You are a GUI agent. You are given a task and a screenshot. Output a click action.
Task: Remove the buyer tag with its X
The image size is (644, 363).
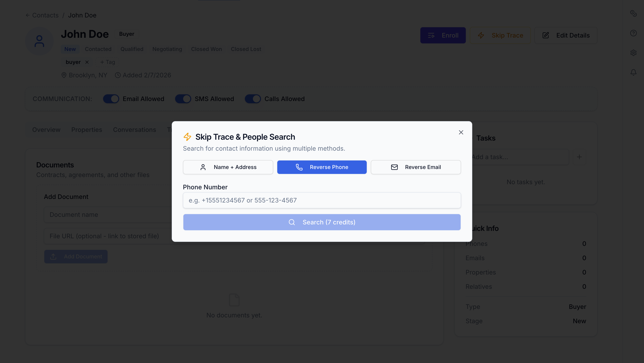[87, 62]
